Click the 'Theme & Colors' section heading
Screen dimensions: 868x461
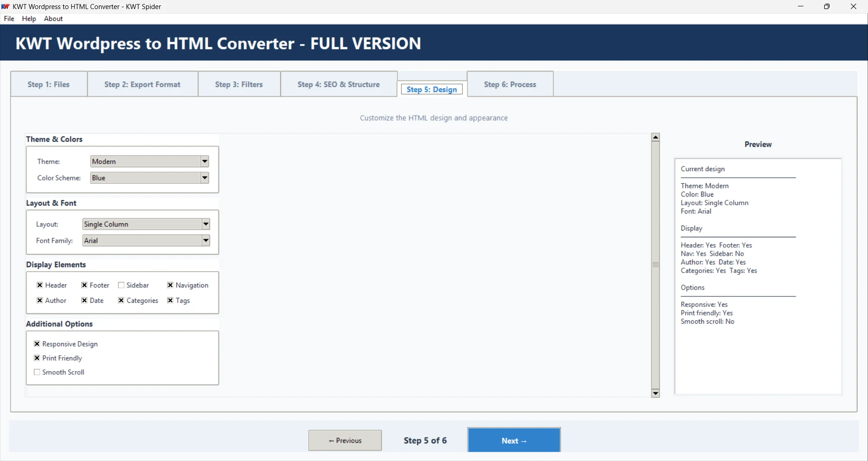point(54,139)
